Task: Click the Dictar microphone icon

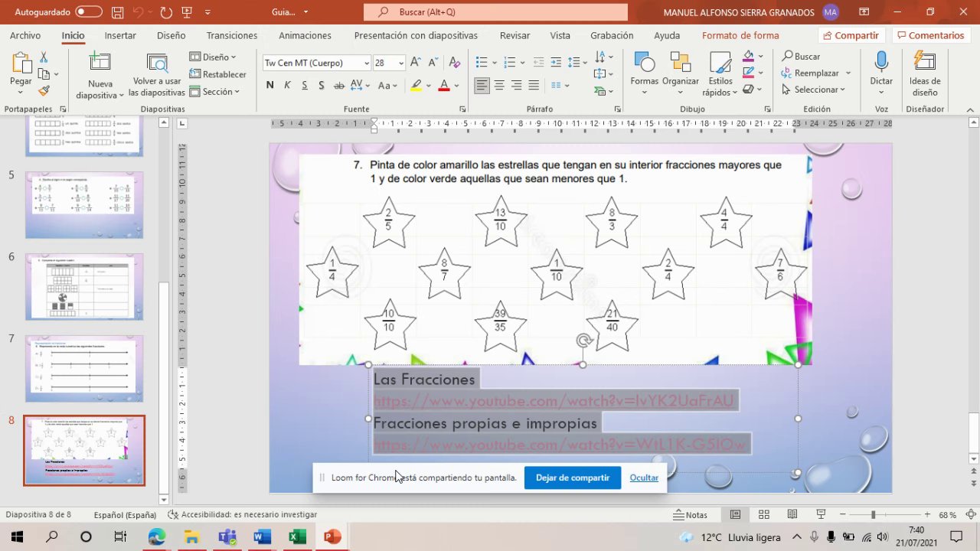Action: pyautogui.click(x=880, y=64)
